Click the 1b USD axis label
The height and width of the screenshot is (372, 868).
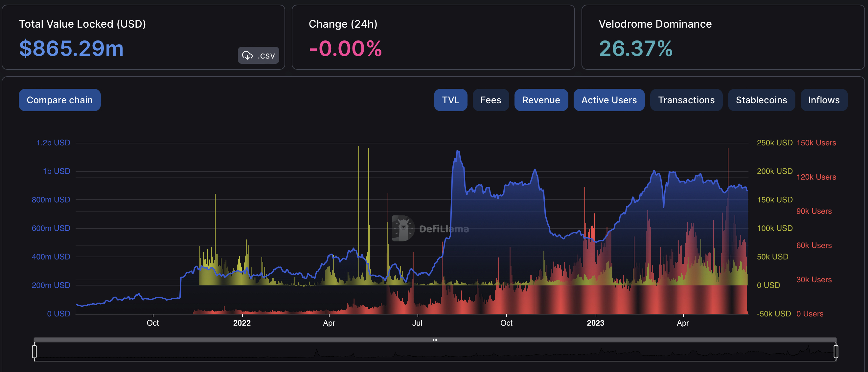tap(57, 171)
